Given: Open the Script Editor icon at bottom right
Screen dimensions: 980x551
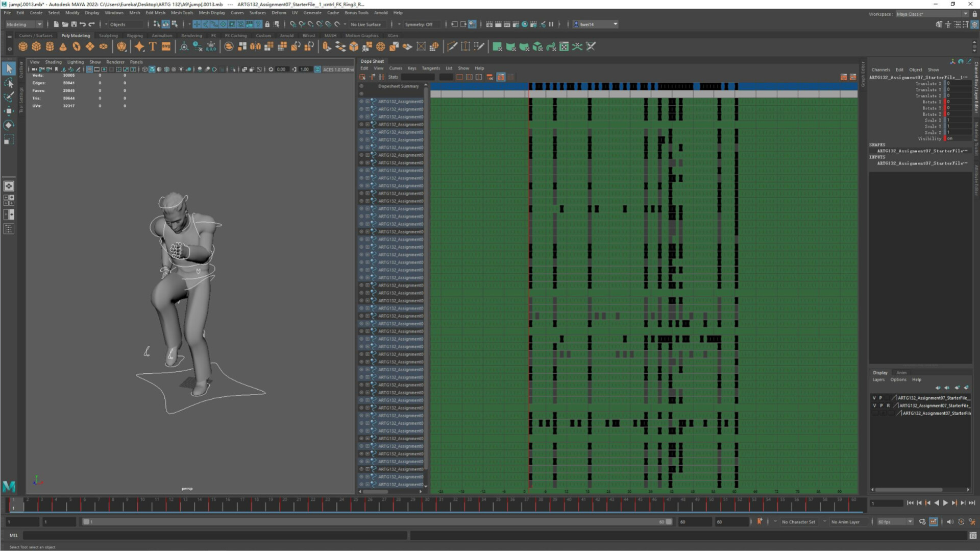Looking at the screenshot, I should 973,535.
